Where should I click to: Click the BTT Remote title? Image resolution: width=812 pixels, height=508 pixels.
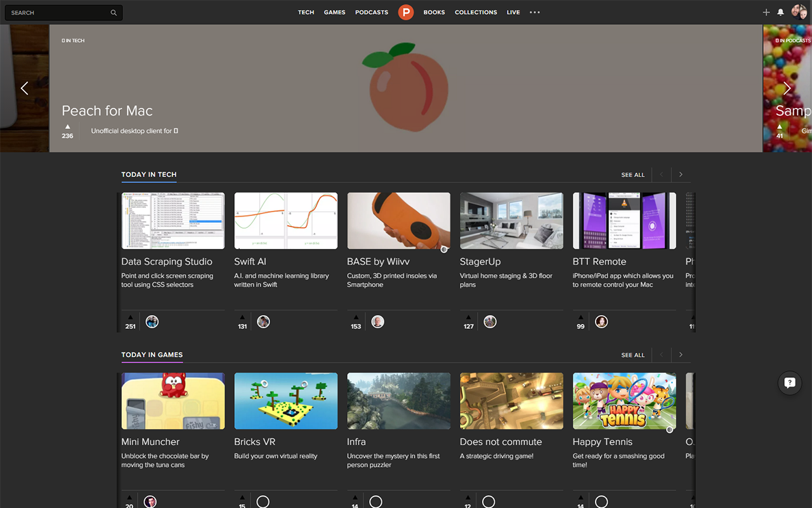(x=599, y=262)
